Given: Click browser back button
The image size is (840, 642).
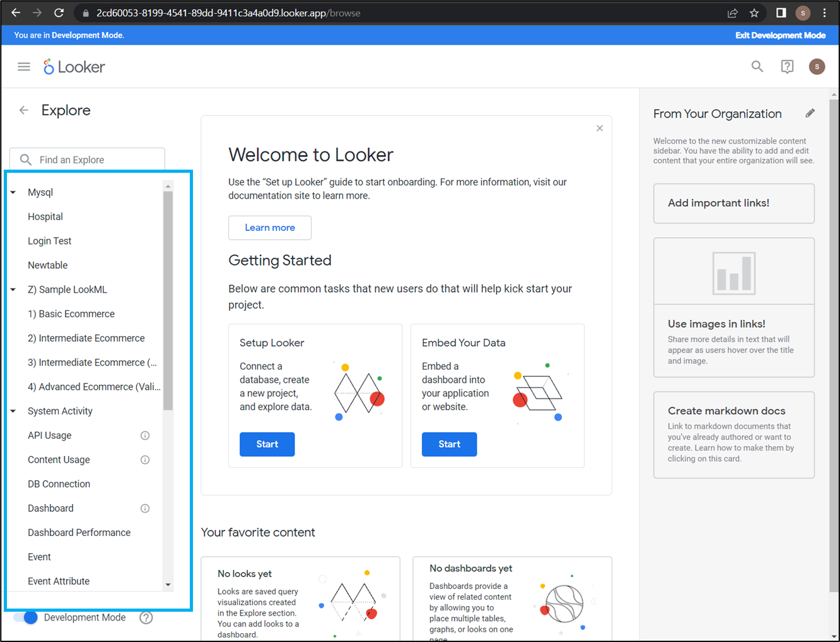Looking at the screenshot, I should [x=16, y=13].
